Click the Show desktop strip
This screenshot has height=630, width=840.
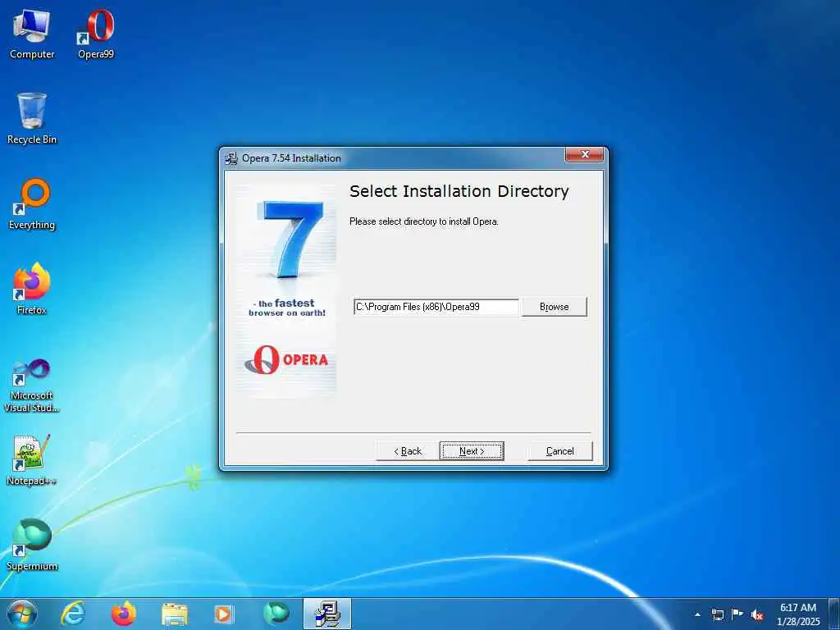[x=834, y=614]
